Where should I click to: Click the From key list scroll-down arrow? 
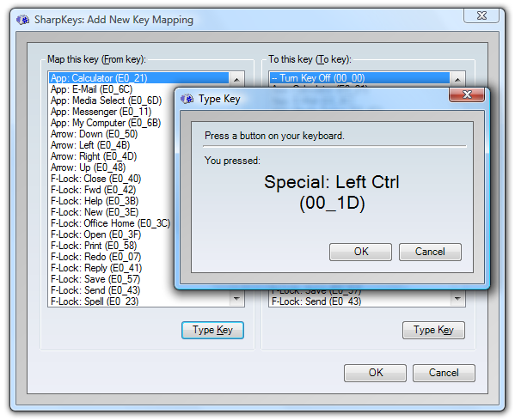point(236,298)
